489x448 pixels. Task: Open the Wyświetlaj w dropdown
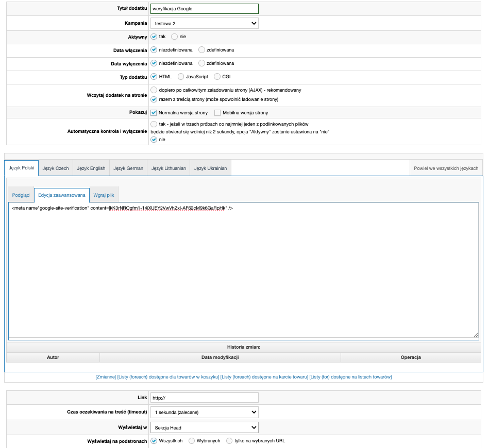pos(204,427)
